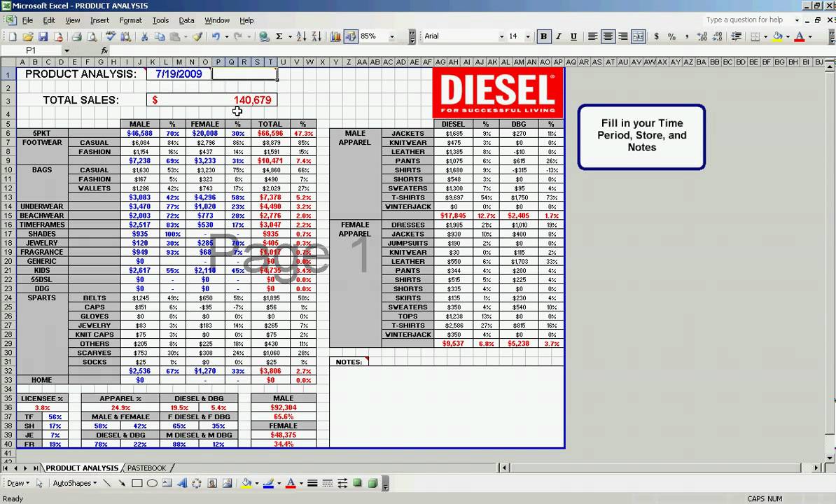Open the Font Color dropdown arrow in Formatting toolbar
The image size is (836, 504).
[810, 36]
